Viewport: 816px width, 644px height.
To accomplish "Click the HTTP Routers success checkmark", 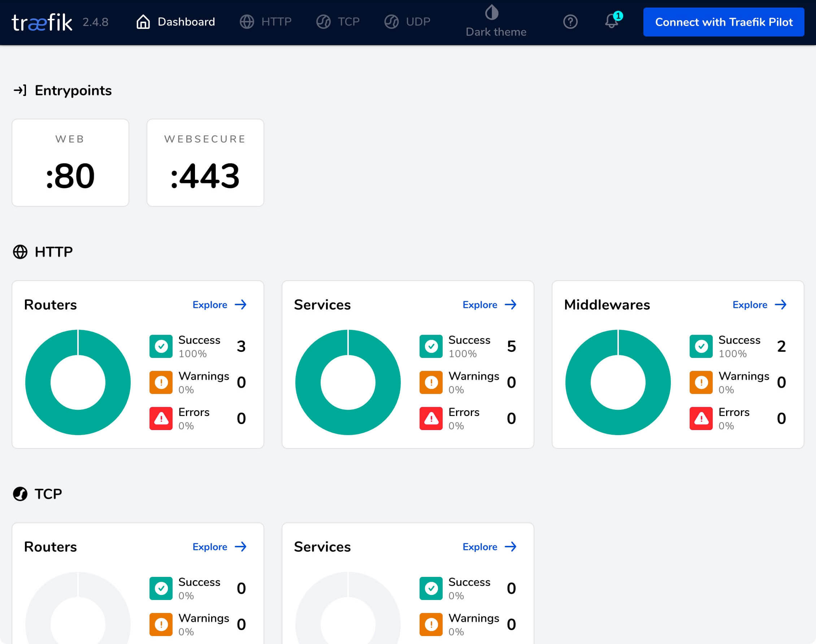I will tap(162, 346).
